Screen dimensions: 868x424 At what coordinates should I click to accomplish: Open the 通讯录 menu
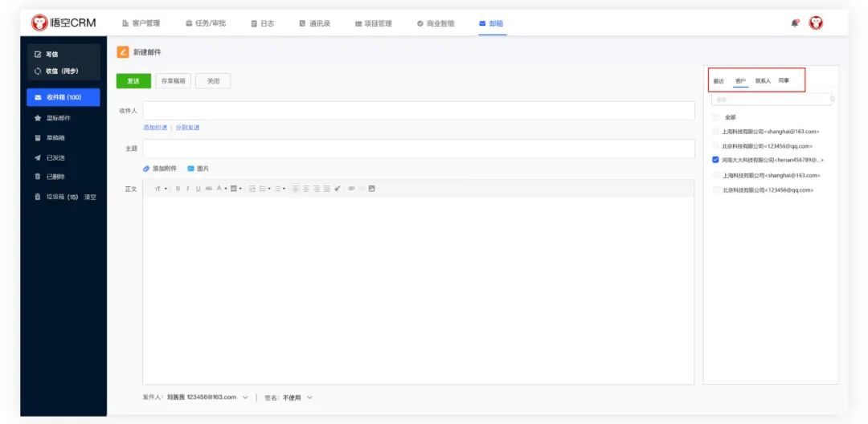314,23
